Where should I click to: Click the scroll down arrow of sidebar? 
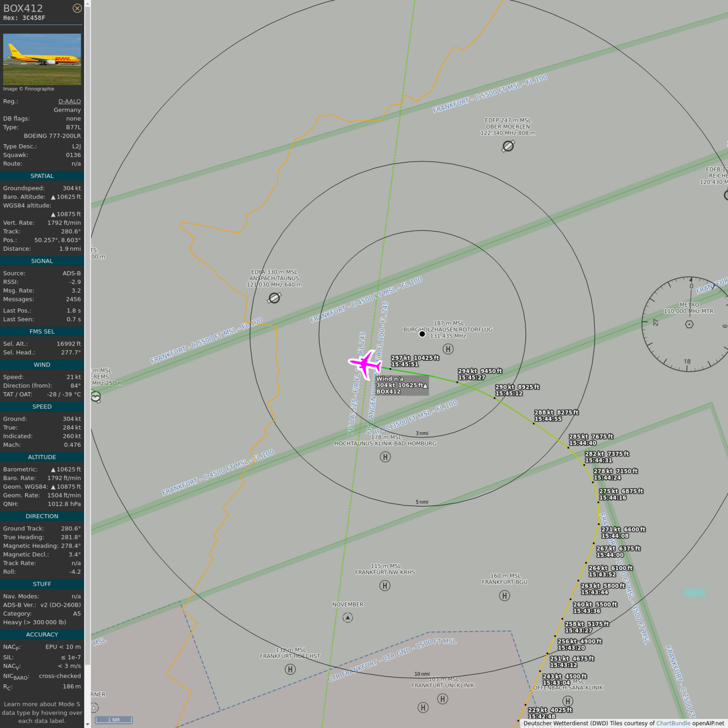coord(87,724)
